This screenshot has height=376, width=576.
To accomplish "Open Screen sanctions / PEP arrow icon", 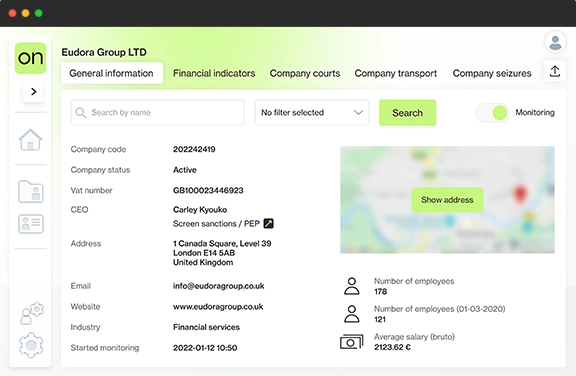I will tap(269, 223).
